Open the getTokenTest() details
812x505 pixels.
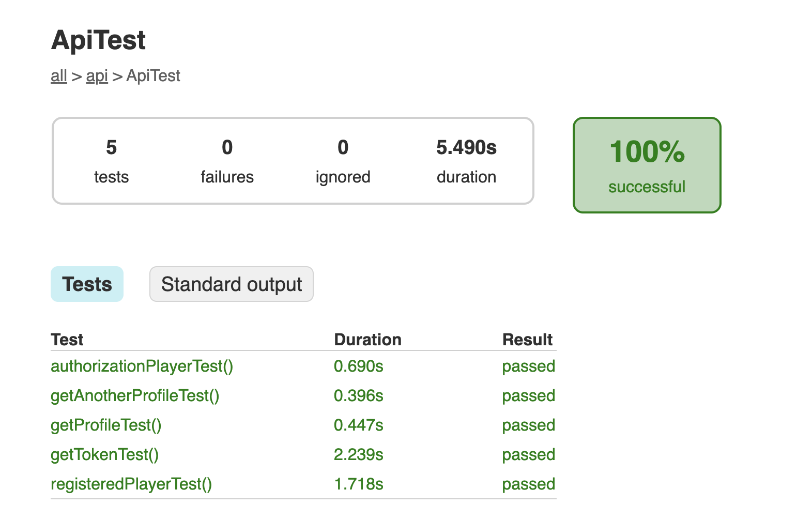[x=104, y=454]
